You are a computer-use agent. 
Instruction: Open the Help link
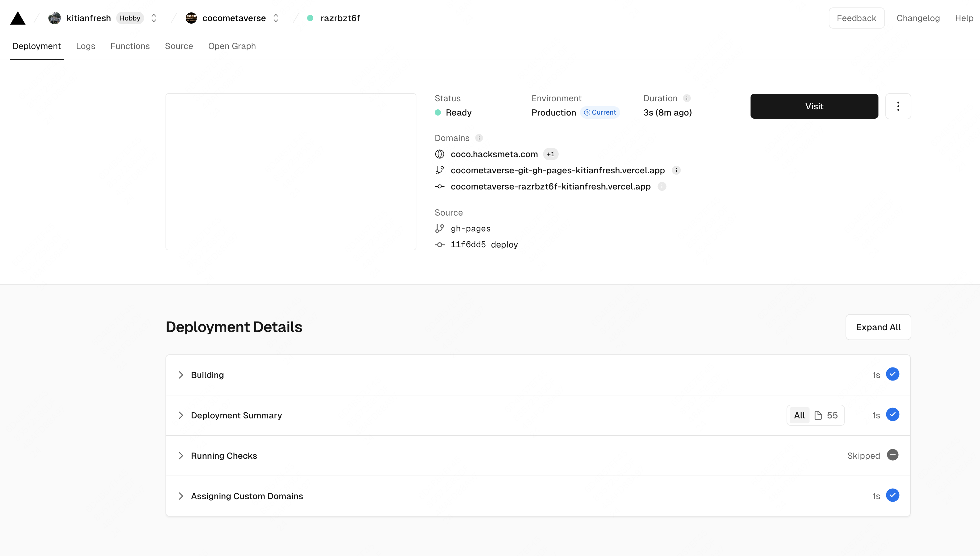pyautogui.click(x=964, y=18)
